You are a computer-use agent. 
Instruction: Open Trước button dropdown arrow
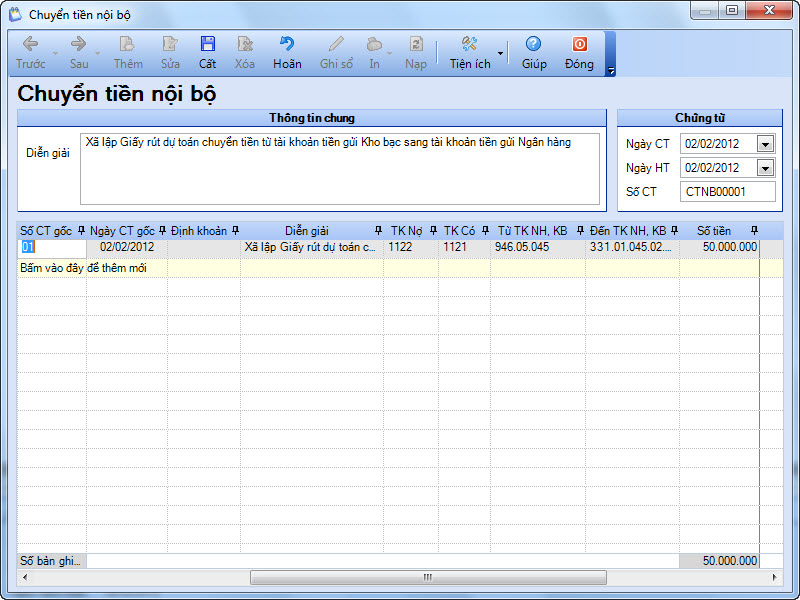55,53
